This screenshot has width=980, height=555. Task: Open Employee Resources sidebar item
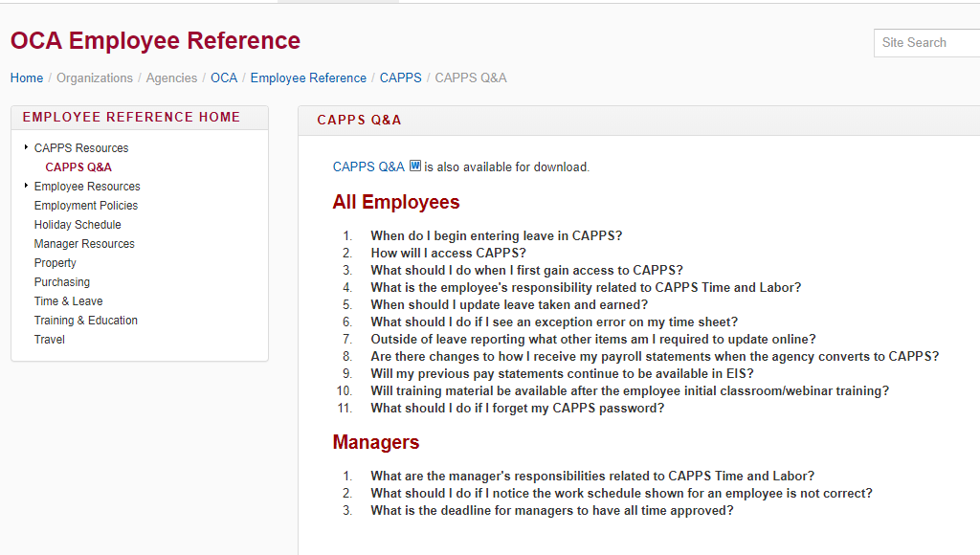tap(87, 187)
